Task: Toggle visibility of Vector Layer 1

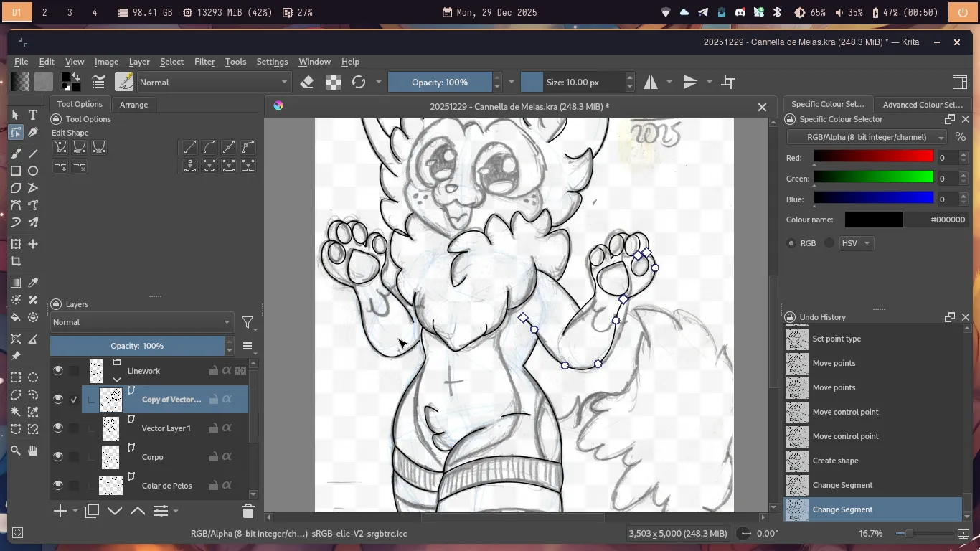Action: [58, 428]
